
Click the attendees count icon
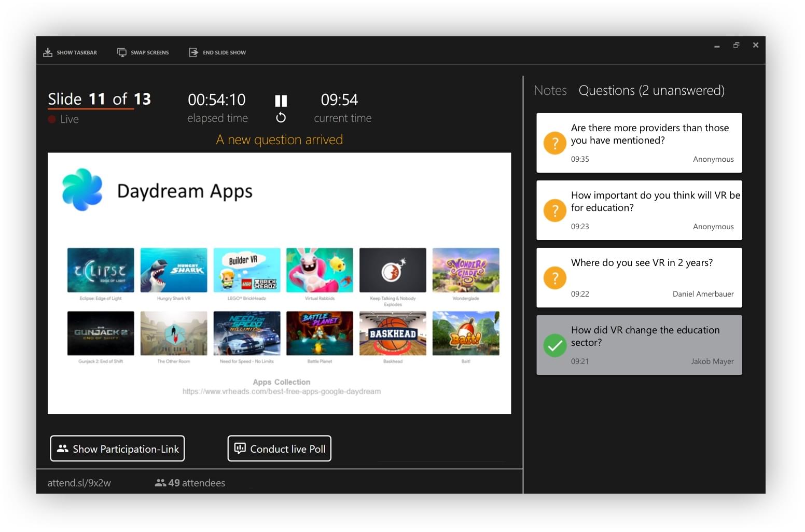161,483
